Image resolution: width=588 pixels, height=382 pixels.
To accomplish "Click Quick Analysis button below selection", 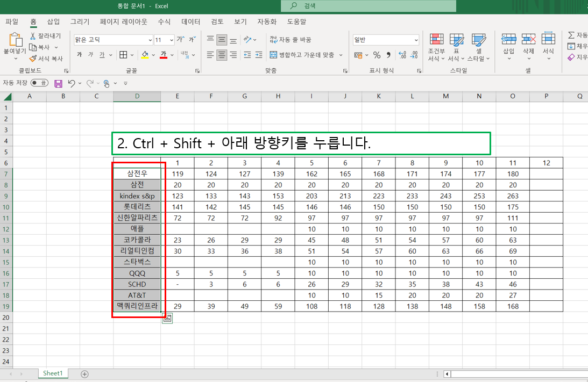I will 167,318.
